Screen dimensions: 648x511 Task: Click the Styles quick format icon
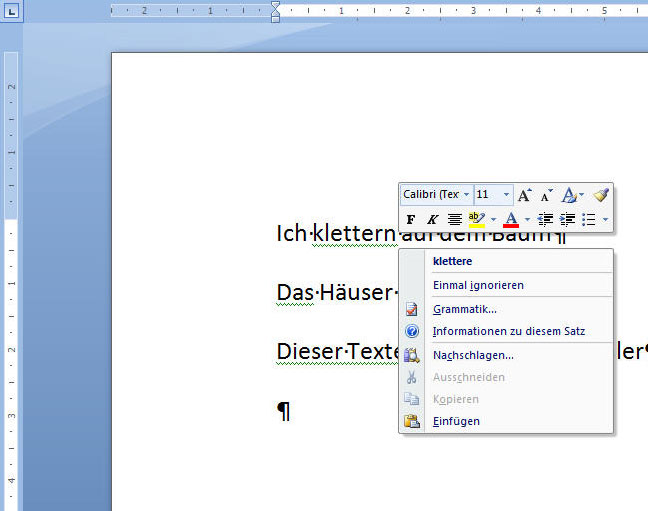point(569,195)
